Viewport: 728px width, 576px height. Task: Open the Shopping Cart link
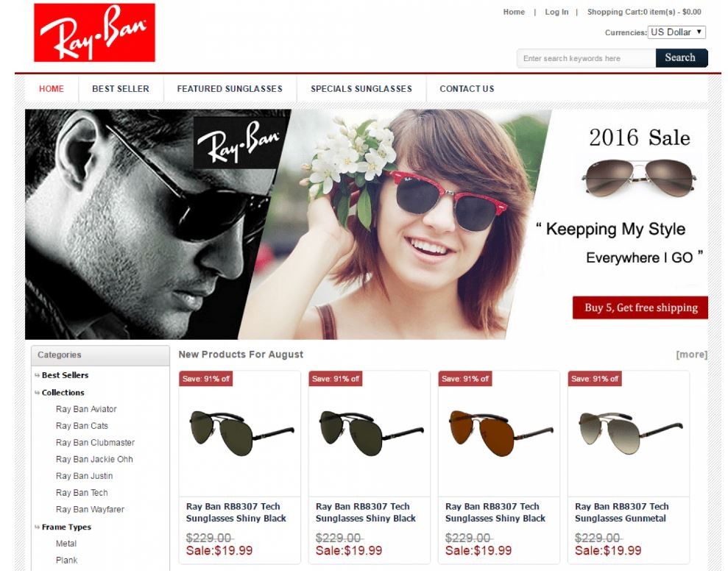pos(644,12)
